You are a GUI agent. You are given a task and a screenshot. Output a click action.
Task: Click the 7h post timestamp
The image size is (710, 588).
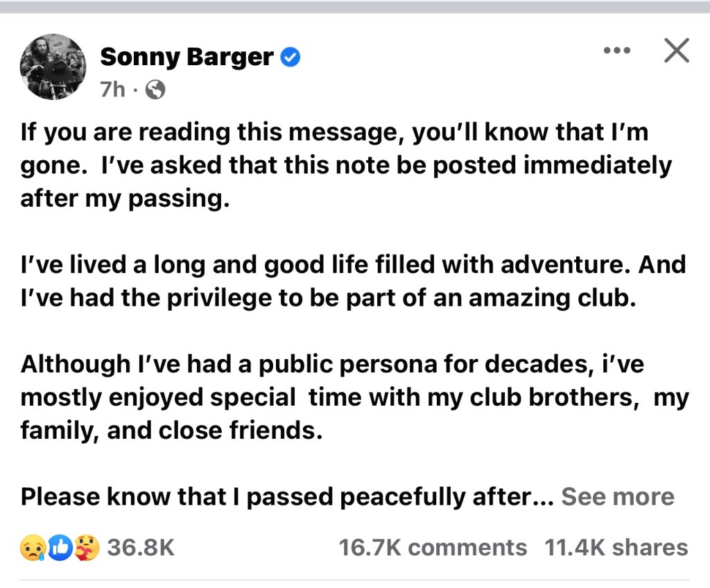(112, 90)
